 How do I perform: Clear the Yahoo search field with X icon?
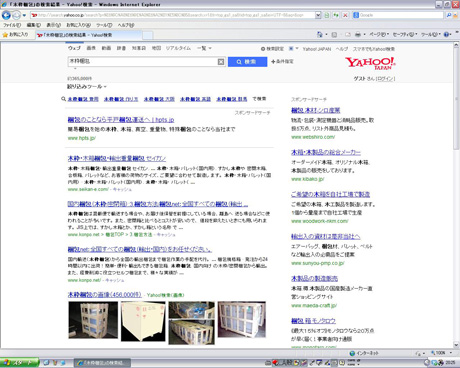(221, 62)
